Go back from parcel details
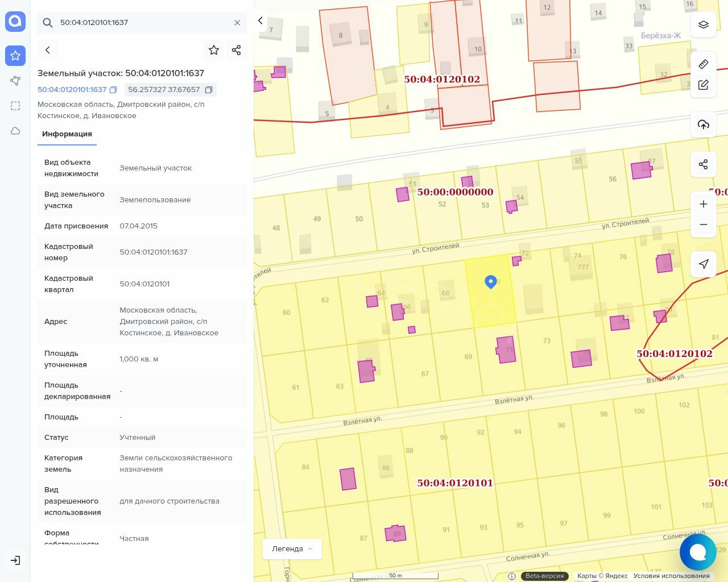Viewport: 728px width, 582px height. [x=48, y=50]
